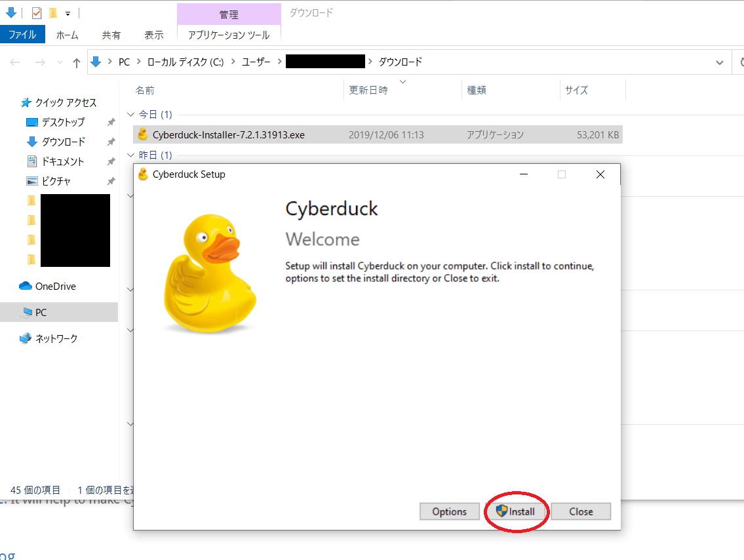The width and height of the screenshot is (744, 560).
Task: Select ダウンロード in the address breadcrumb
Action: 401,62
